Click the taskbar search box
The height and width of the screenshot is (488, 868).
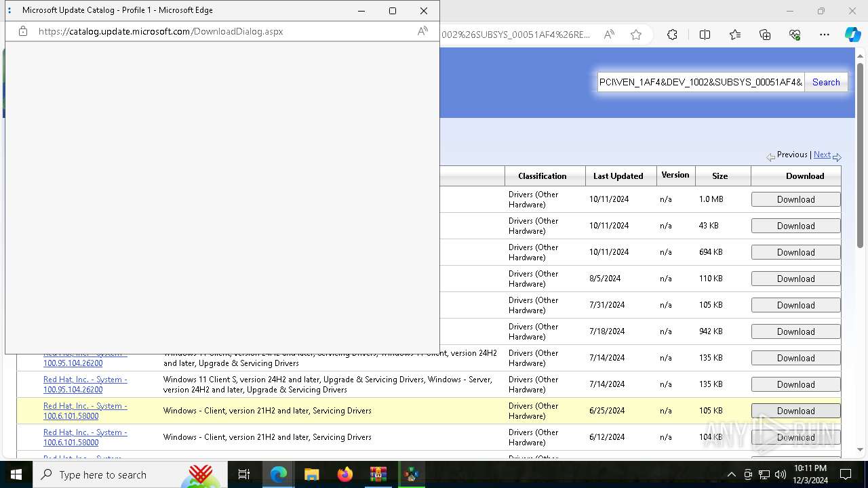click(x=129, y=474)
